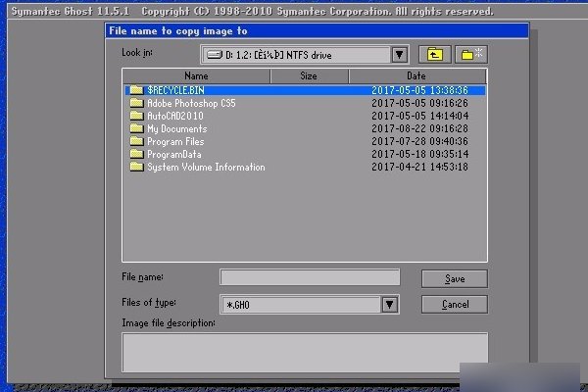Click the D: 1.2 NTFS drive combo box
The width and height of the screenshot is (588, 392).
click(305, 55)
